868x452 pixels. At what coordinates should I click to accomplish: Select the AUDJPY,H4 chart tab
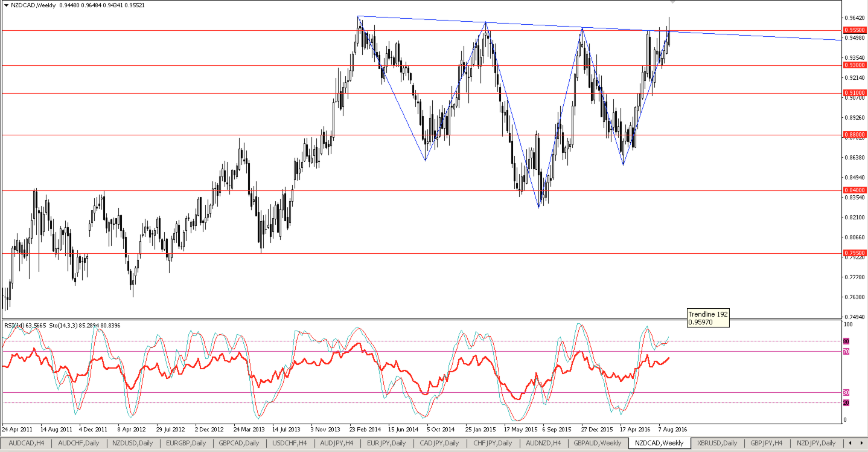pos(337,443)
